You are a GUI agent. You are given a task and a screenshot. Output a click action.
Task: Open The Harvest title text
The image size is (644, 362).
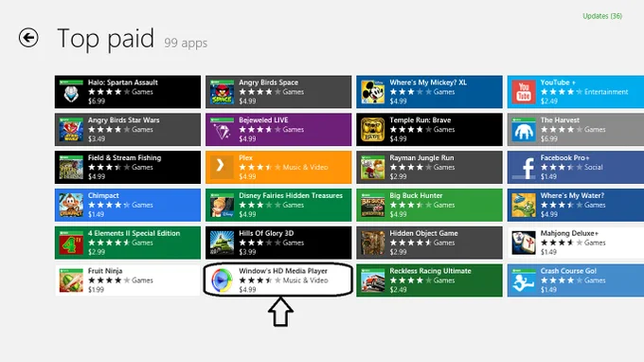point(560,120)
